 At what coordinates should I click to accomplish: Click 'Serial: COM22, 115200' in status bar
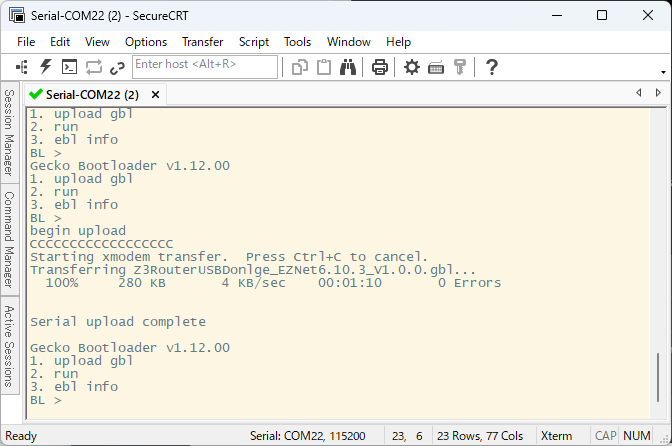tap(308, 436)
